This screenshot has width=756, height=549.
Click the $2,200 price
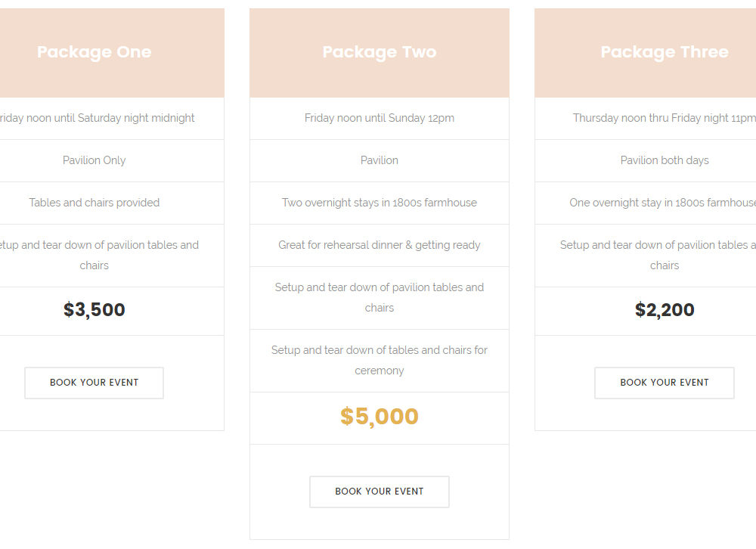coord(665,310)
